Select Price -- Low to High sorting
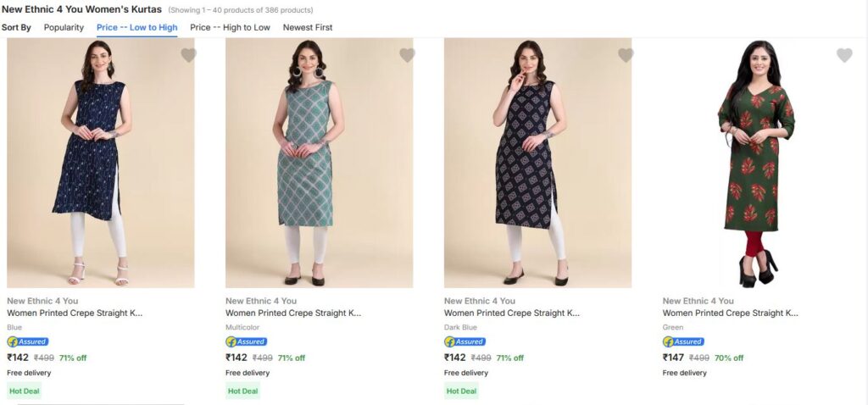The height and width of the screenshot is (405, 868). pyautogui.click(x=137, y=27)
